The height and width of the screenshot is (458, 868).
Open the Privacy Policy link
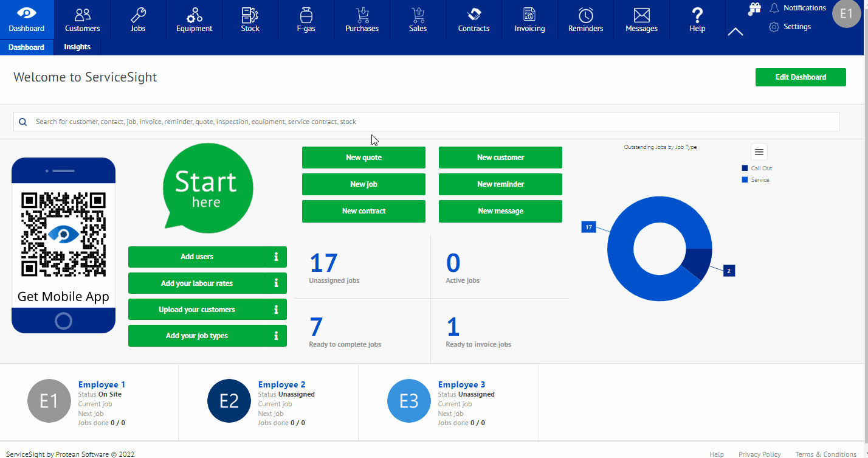click(x=759, y=454)
